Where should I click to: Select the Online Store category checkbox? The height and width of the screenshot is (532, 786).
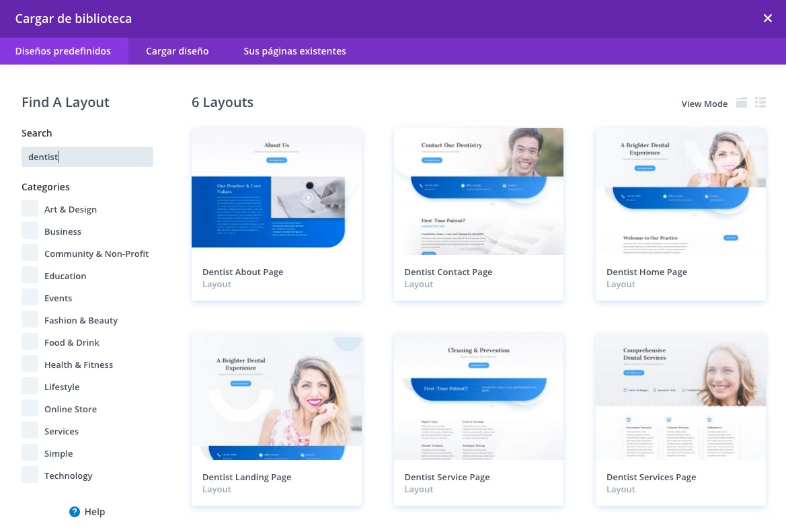click(30, 409)
